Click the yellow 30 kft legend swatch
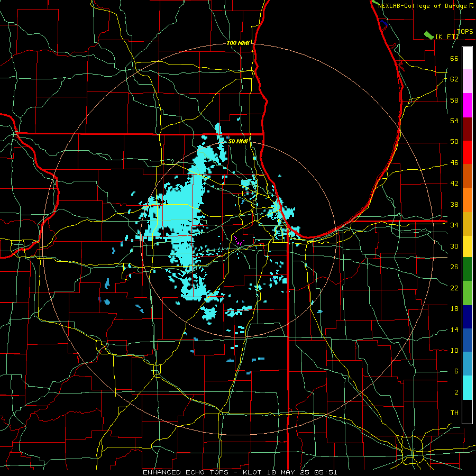The image size is (476, 476). tap(467, 246)
